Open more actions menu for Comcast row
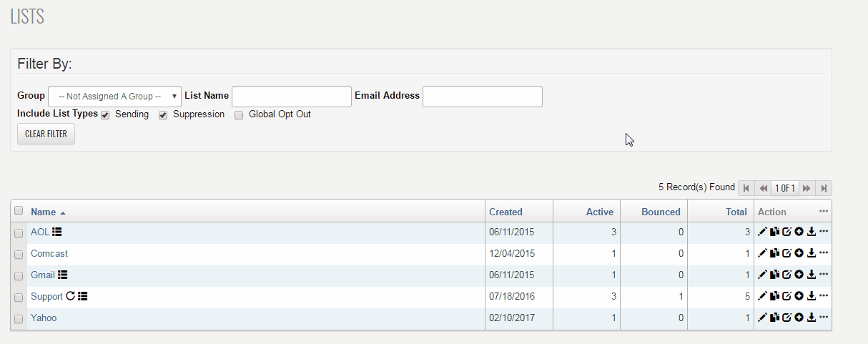Image resolution: width=868 pixels, height=344 pixels. (x=824, y=253)
